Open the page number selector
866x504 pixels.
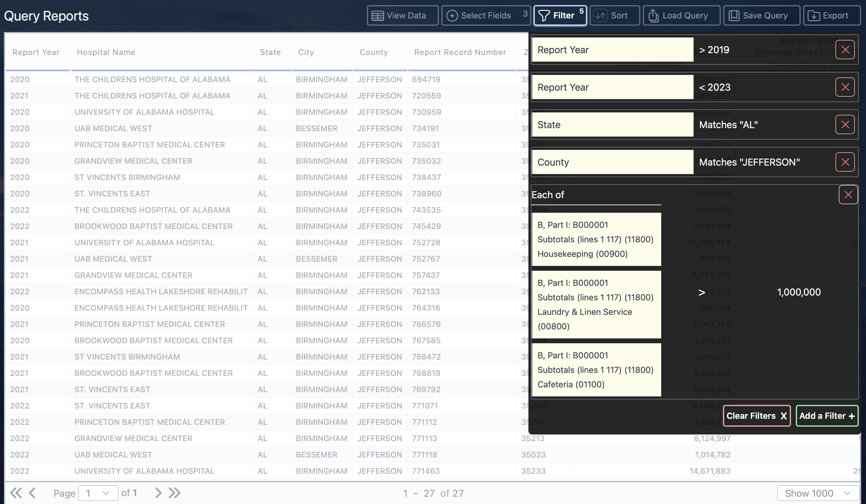tap(98, 493)
